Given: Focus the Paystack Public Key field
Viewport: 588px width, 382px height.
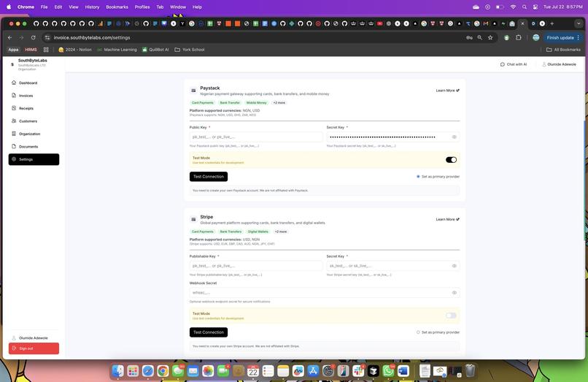Looking at the screenshot, I should pyautogui.click(x=256, y=137).
